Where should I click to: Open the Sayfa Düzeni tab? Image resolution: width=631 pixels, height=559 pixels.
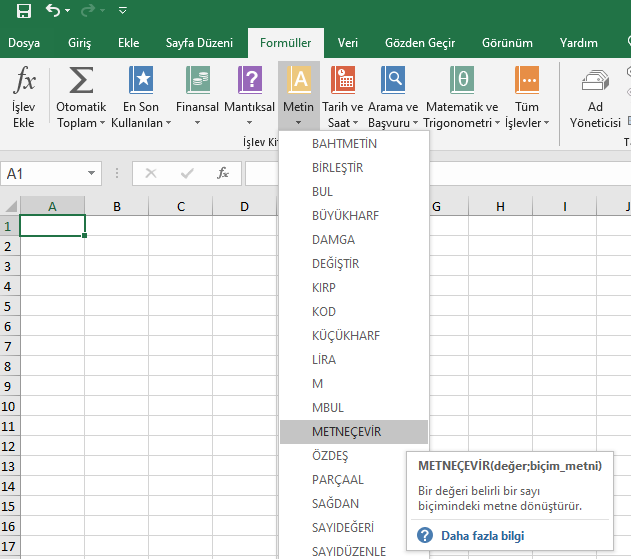click(199, 43)
